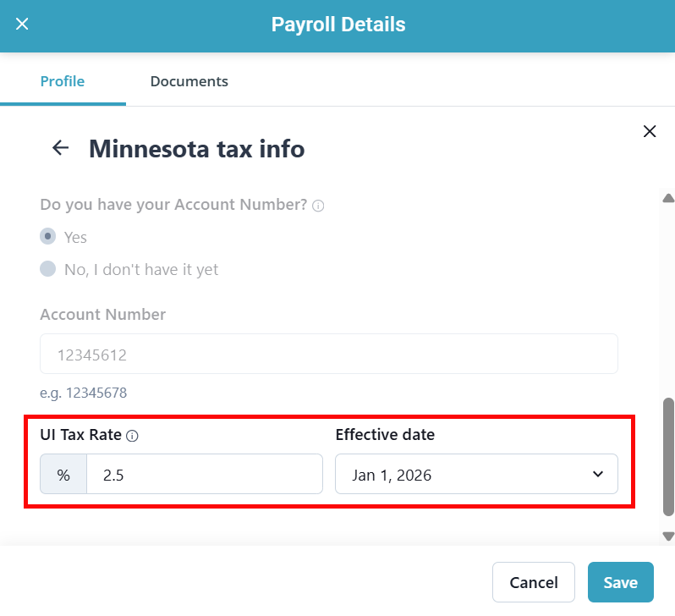
Task: Go back using the left arrow icon
Action: [x=60, y=149]
